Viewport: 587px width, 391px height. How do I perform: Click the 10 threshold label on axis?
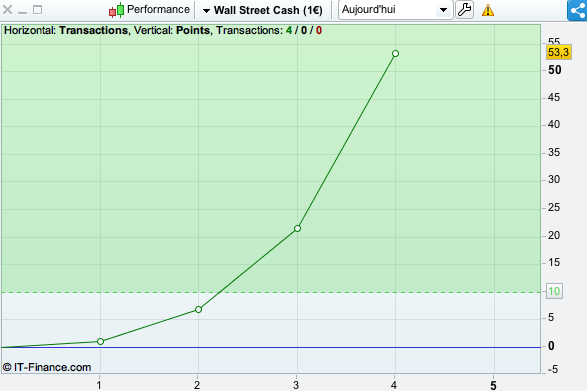coord(554,291)
